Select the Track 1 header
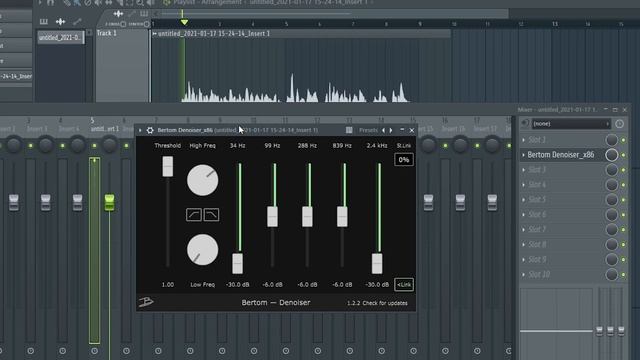The image size is (640, 360). click(122, 65)
